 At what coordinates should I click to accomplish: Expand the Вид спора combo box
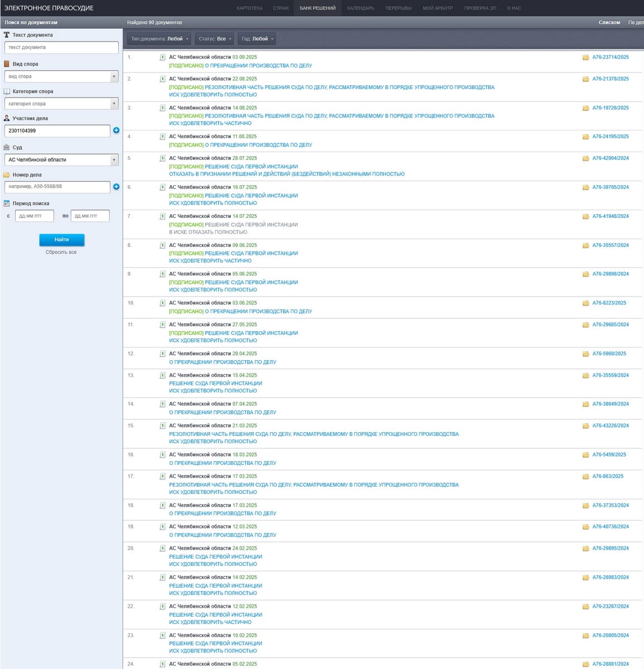[x=114, y=76]
